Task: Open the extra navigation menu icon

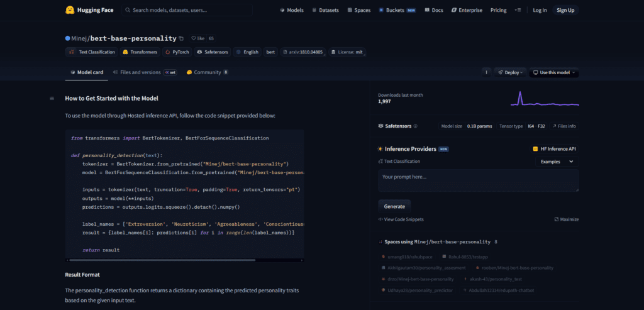Action: tap(518, 10)
